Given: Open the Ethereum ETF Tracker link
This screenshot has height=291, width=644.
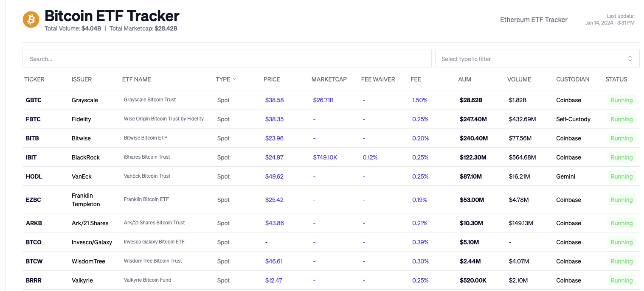Looking at the screenshot, I should (534, 20).
